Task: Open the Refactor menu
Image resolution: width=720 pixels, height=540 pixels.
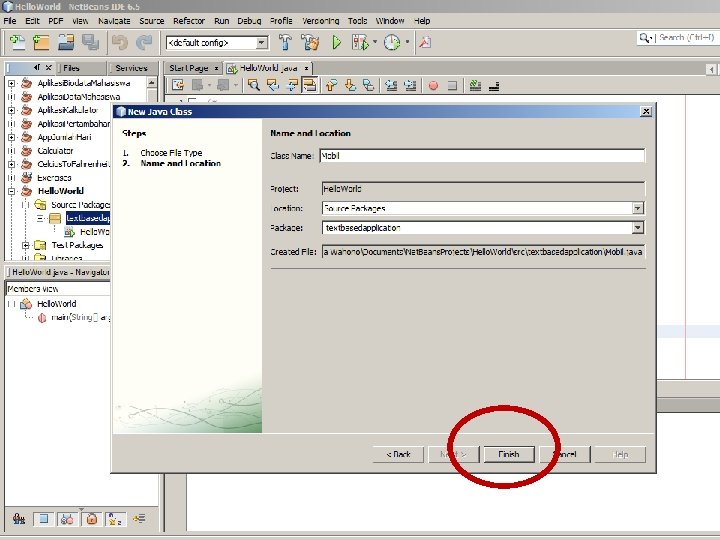Action: (x=189, y=21)
